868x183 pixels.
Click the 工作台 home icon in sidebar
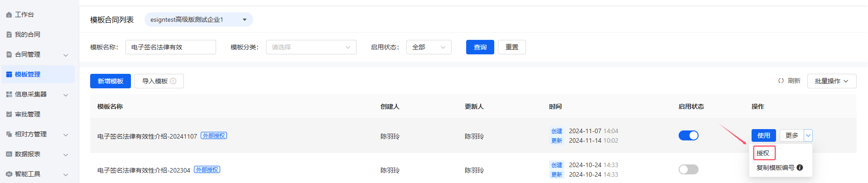9,15
